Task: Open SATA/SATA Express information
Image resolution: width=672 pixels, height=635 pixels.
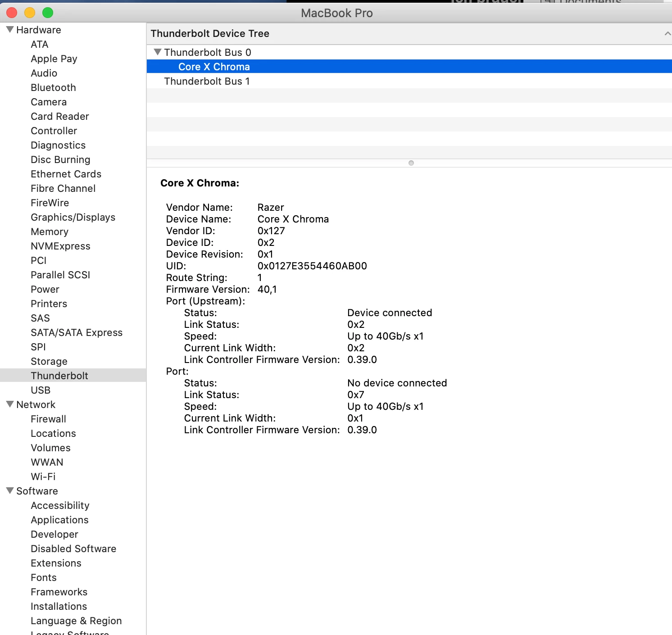Action: tap(77, 332)
